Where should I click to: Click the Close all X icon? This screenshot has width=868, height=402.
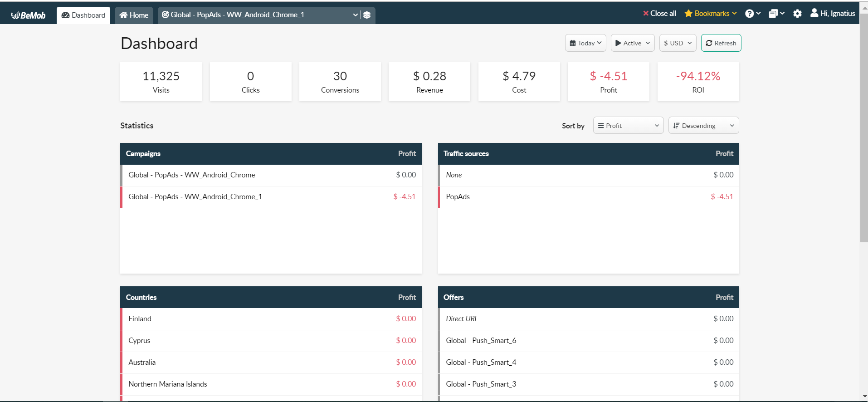645,14
